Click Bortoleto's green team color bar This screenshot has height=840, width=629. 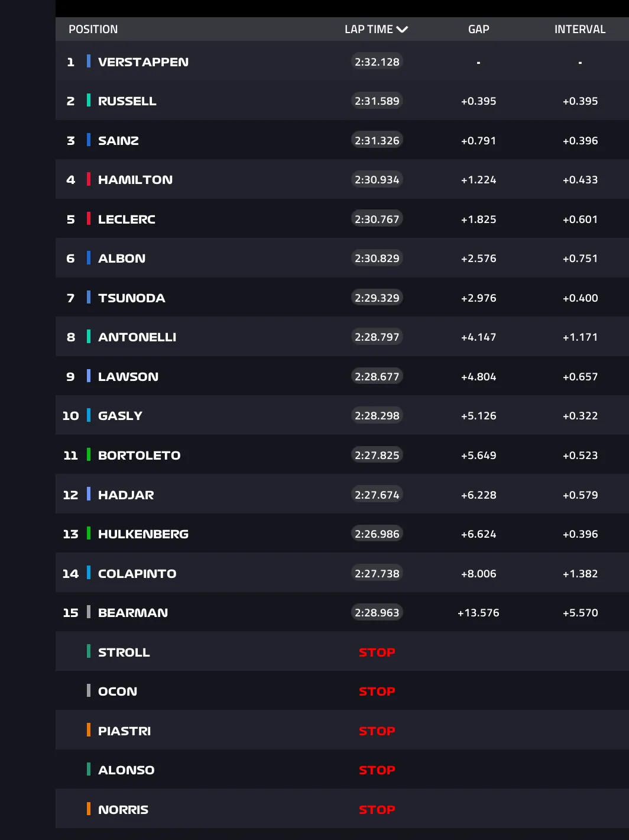coord(89,454)
